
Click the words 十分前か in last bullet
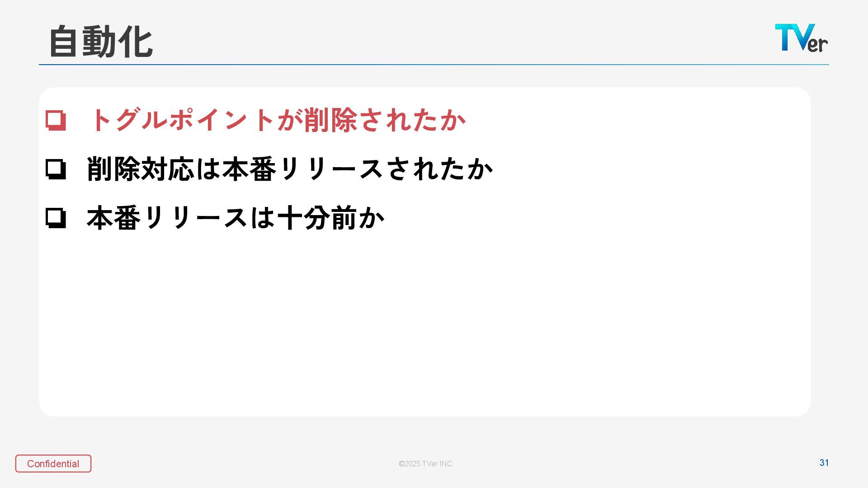click(331, 218)
